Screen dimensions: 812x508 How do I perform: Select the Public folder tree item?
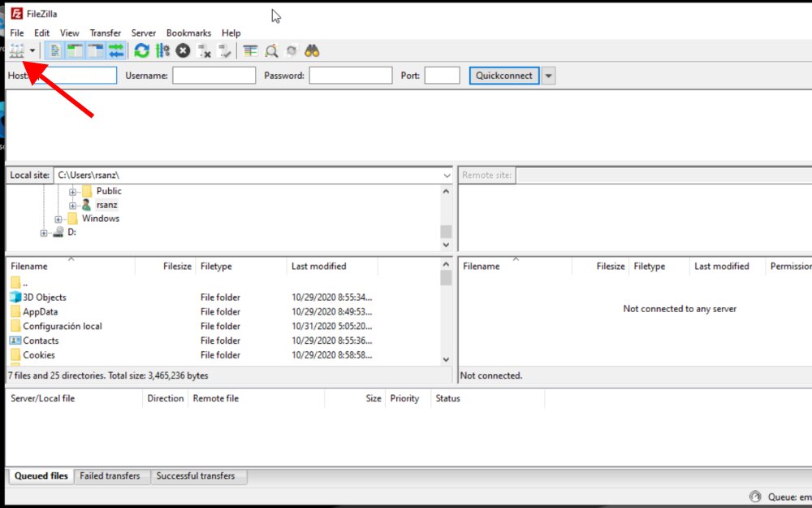click(x=109, y=191)
